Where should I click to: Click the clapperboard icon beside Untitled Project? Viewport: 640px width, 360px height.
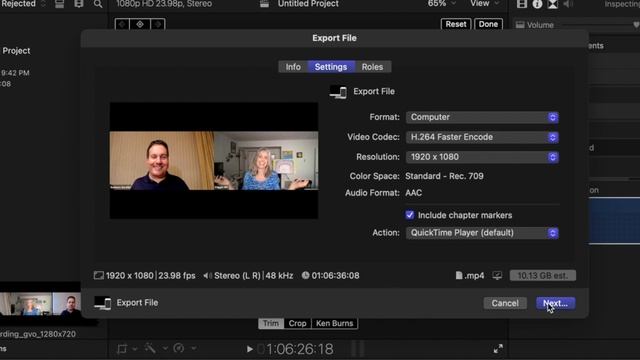point(264,4)
